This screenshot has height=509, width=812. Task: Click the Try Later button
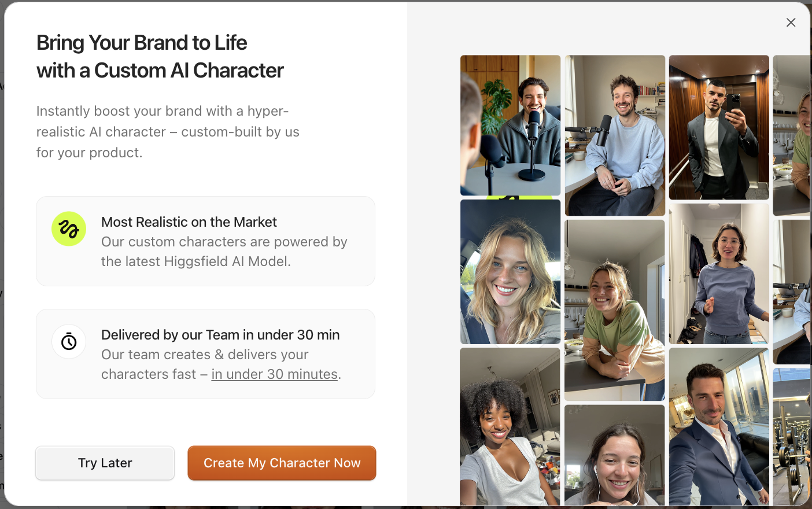click(105, 463)
